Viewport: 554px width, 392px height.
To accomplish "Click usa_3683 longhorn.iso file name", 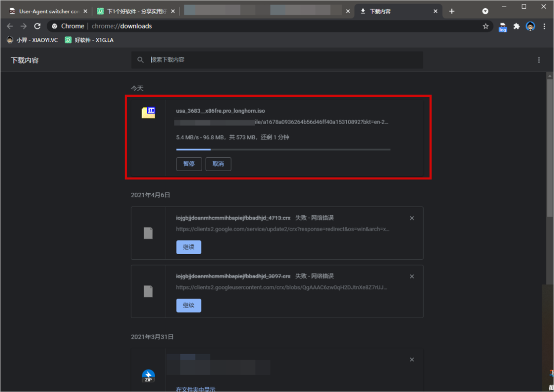I will [x=221, y=111].
